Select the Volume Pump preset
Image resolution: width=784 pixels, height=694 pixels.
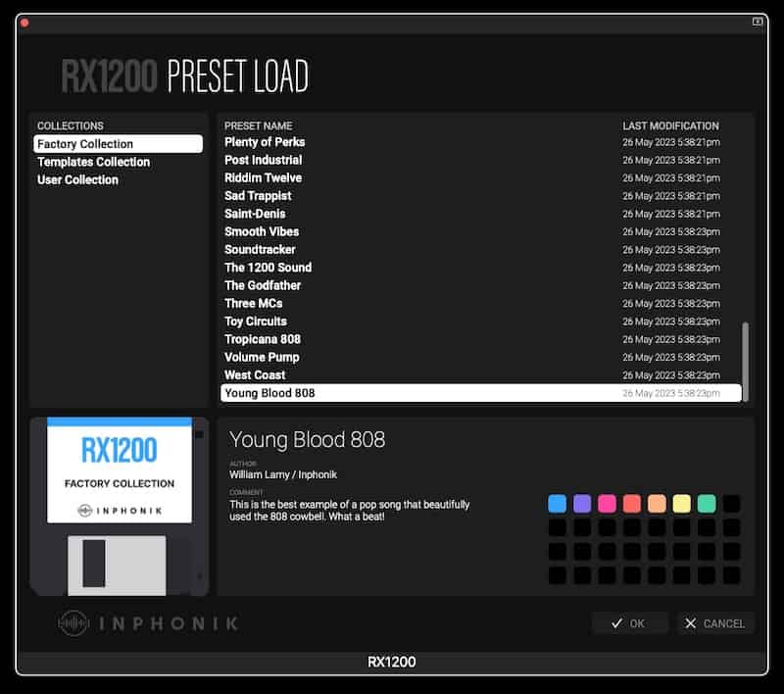tap(481, 358)
